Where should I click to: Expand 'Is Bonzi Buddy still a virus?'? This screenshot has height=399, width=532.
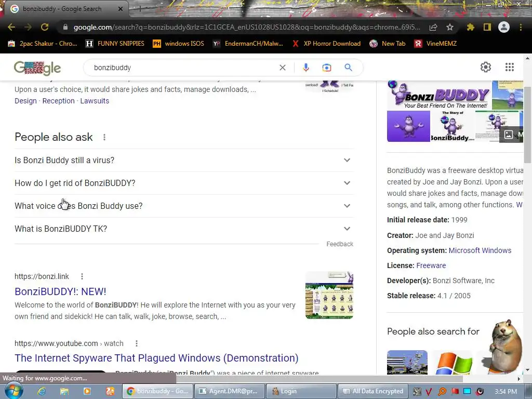184,160
